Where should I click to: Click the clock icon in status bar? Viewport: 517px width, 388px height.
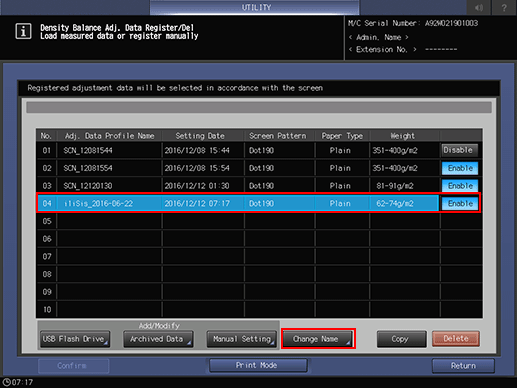pyautogui.click(x=6, y=382)
